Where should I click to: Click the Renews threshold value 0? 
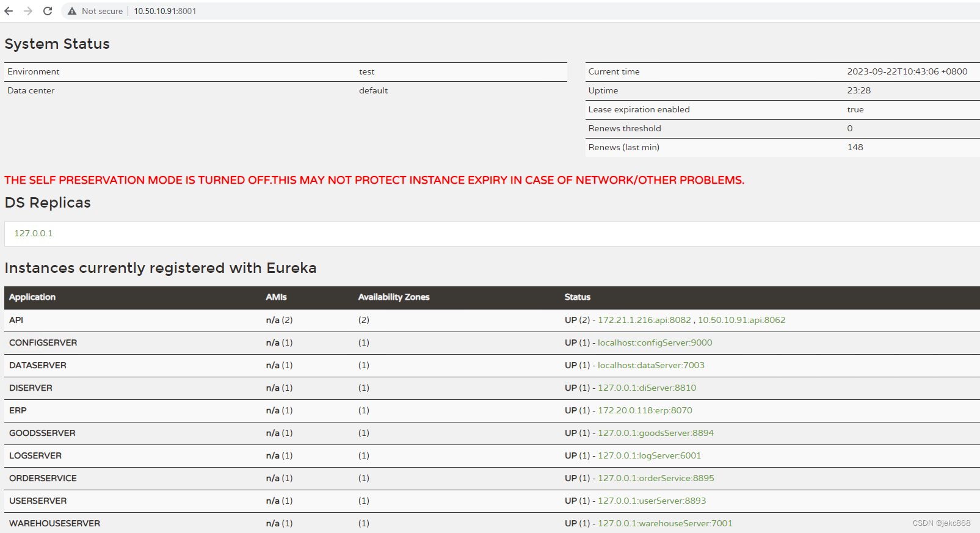850,128
